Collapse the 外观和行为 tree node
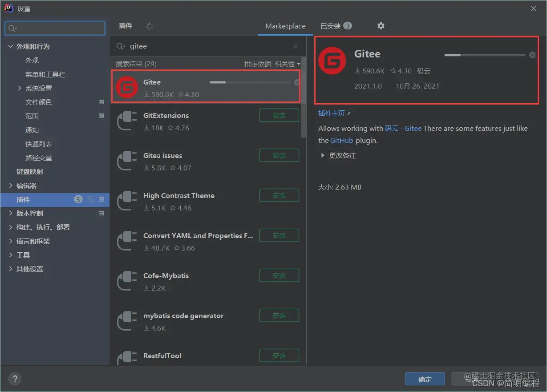This screenshot has width=547, height=392. pos(11,46)
